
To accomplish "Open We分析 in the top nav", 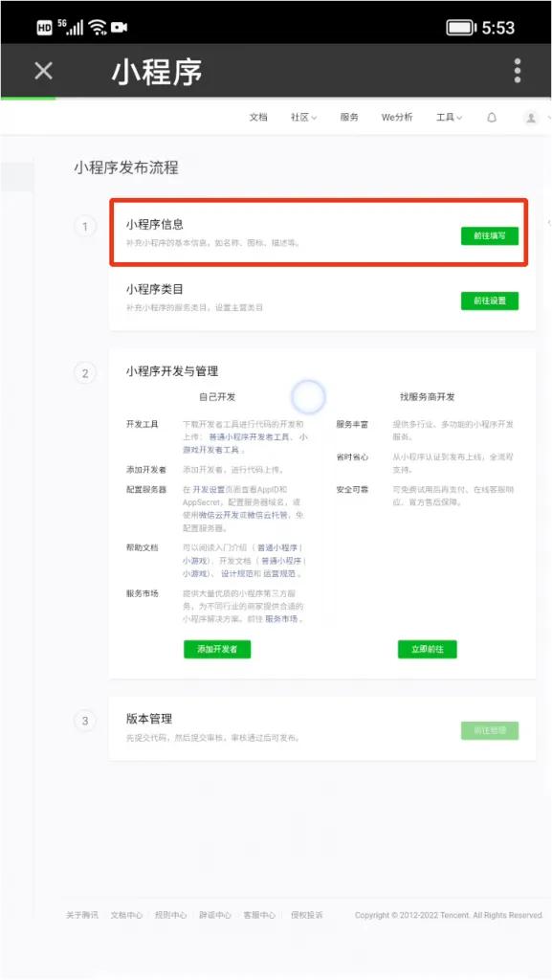I will (x=397, y=117).
